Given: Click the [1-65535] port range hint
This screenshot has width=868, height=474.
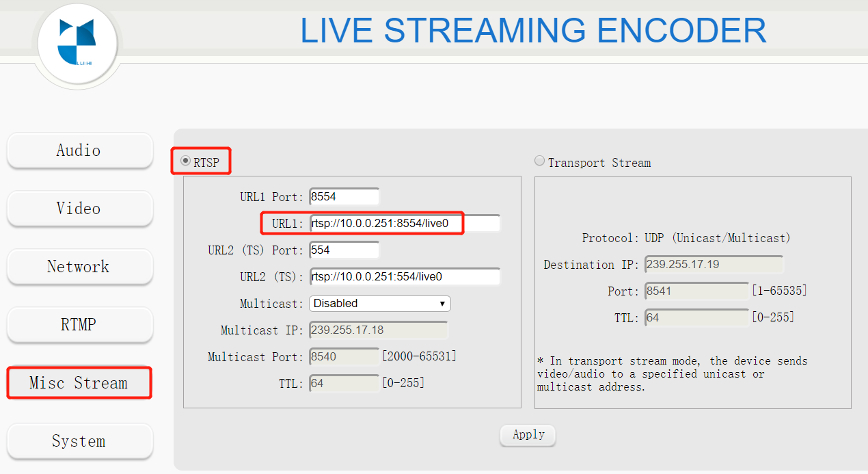Looking at the screenshot, I should 779,291.
